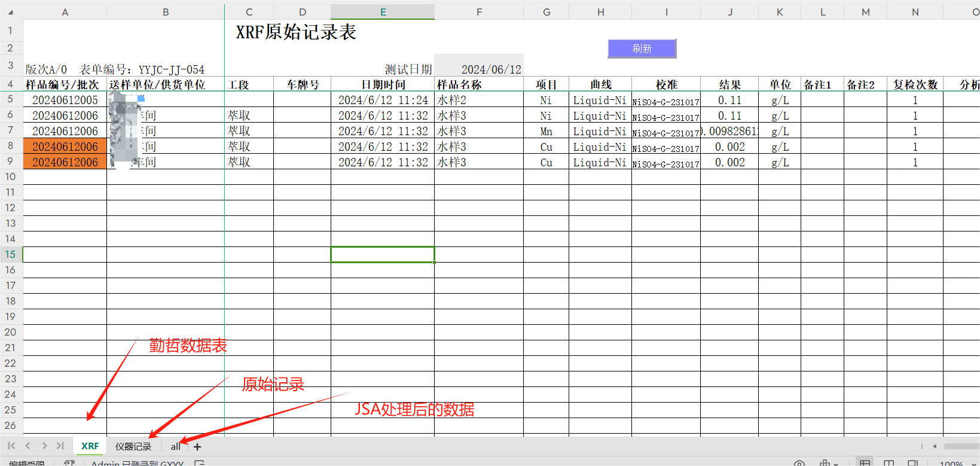Jump to the last sheet tab

(x=60, y=446)
